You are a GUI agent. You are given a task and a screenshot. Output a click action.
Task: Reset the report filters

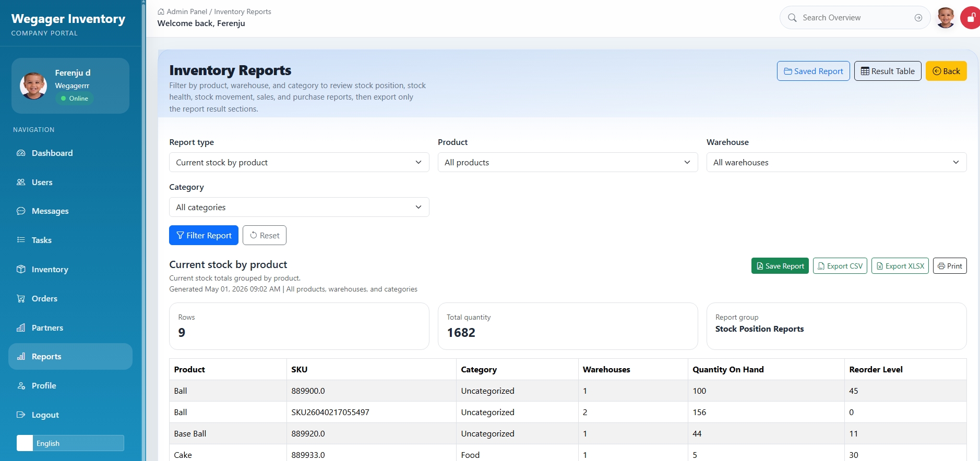coord(265,235)
